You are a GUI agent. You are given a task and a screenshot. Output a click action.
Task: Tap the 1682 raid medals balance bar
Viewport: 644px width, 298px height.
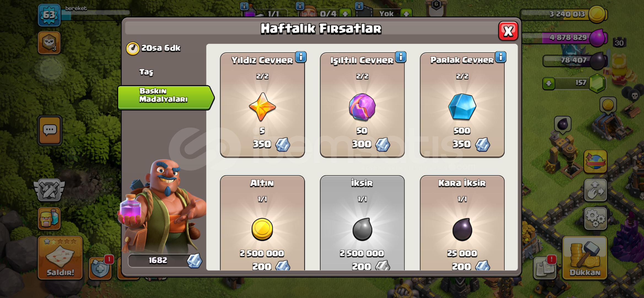pos(165,260)
